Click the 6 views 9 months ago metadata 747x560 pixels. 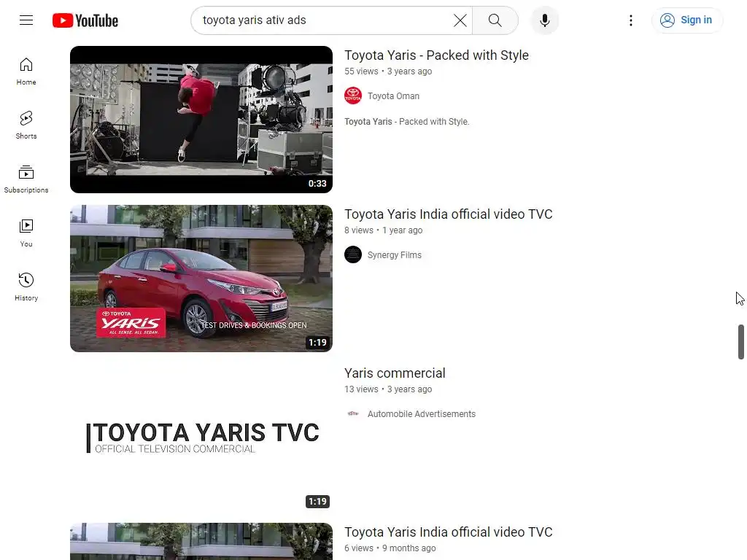(x=390, y=548)
